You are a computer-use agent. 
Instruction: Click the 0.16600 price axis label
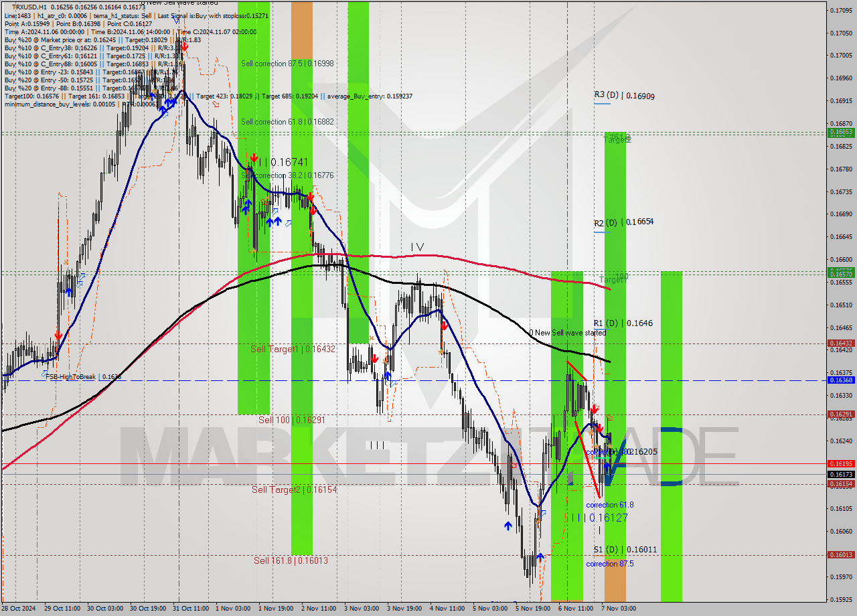(x=841, y=260)
